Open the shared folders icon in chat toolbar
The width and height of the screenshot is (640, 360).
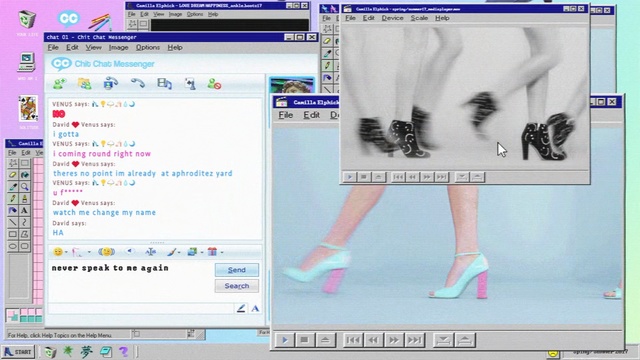tap(84, 84)
